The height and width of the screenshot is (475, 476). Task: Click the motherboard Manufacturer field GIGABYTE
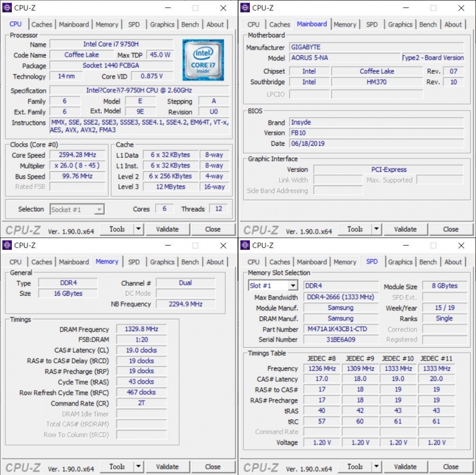pyautogui.click(x=376, y=47)
